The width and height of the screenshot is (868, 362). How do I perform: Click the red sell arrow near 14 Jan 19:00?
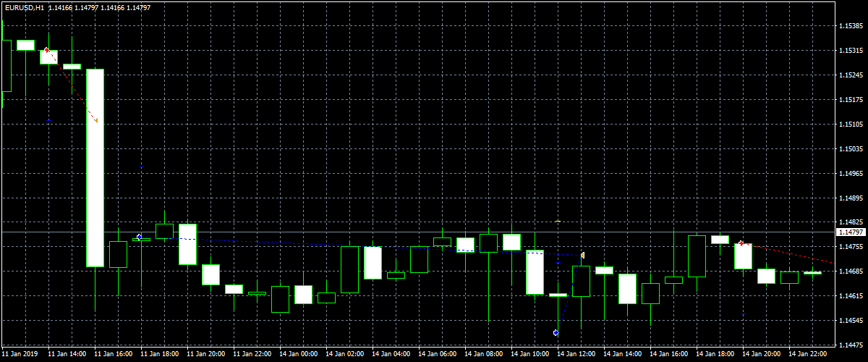741,243
